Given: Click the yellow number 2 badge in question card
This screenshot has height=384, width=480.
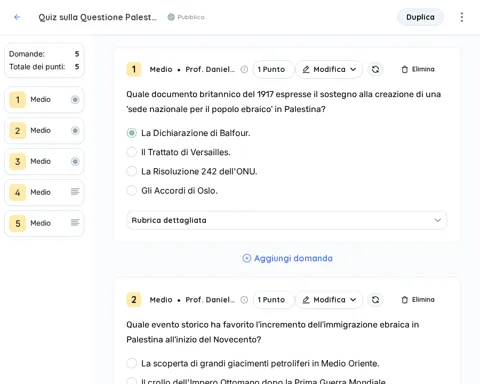Looking at the screenshot, I should [x=134, y=300].
